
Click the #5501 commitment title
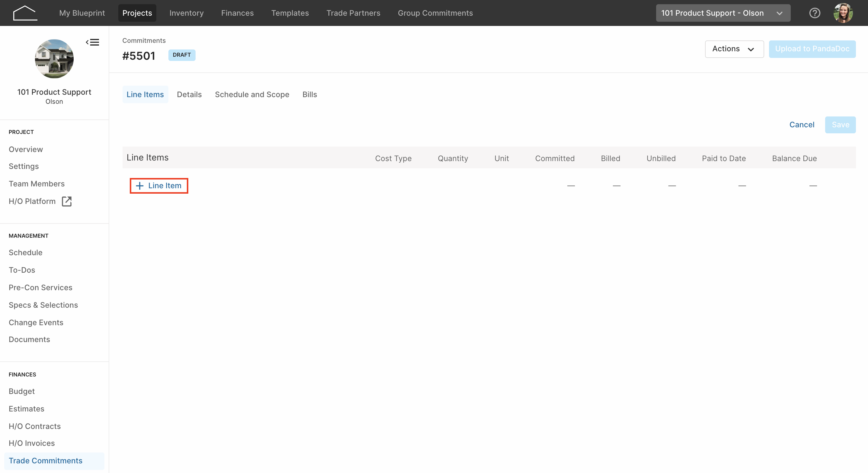[x=139, y=56]
